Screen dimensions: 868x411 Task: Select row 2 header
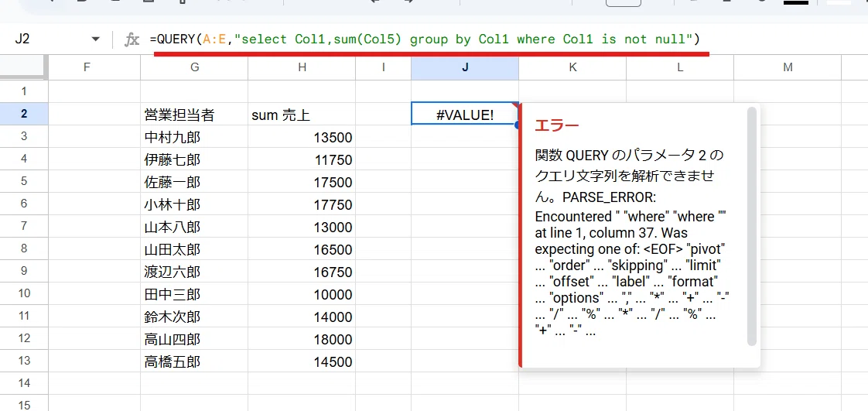(24, 114)
